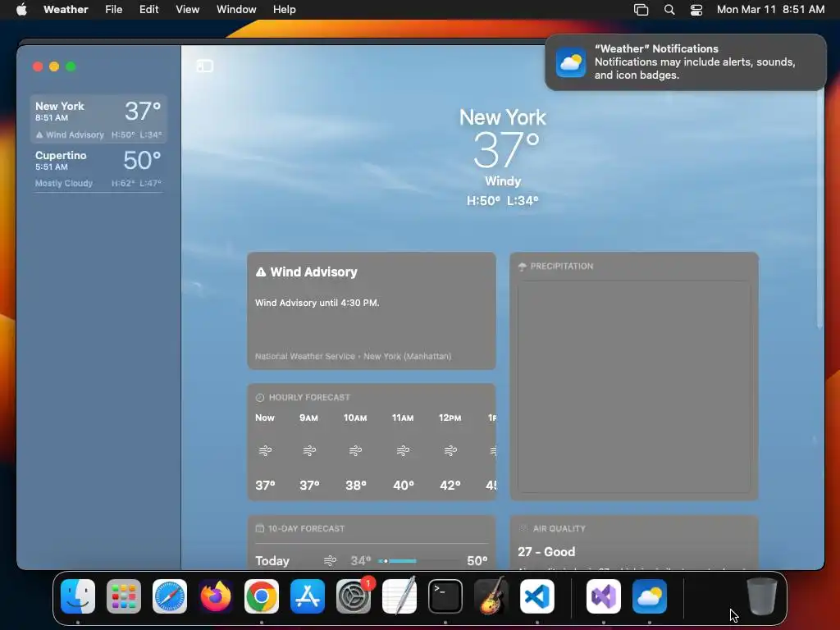This screenshot has width=840, height=630.
Task: Select New York in the sidebar list
Action: point(98,119)
